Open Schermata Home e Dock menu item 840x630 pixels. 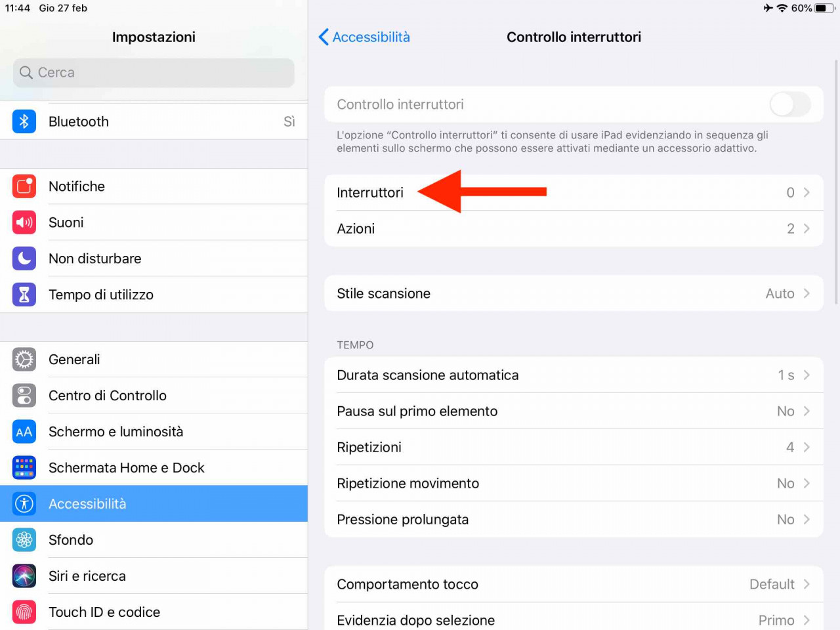[154, 468]
